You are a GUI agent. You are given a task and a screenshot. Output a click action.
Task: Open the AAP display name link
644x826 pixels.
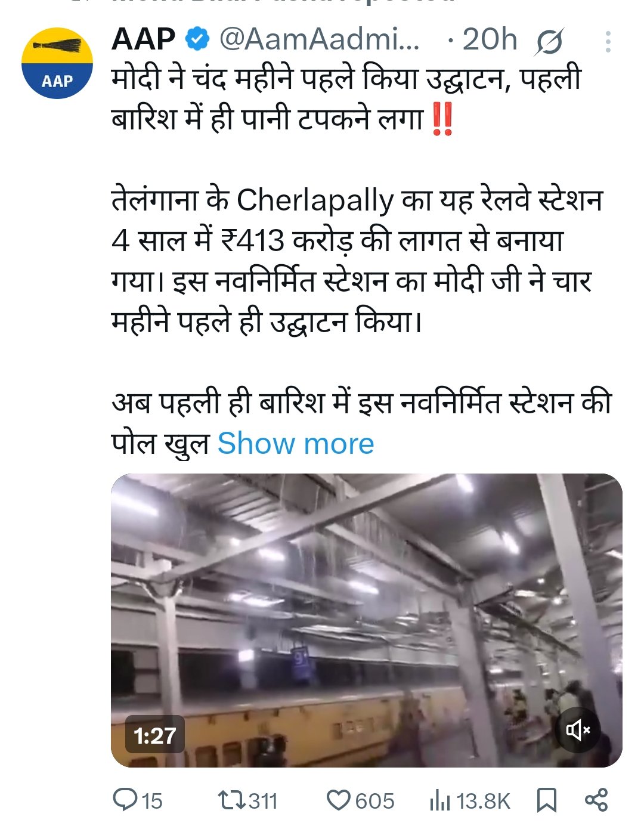click(x=143, y=39)
